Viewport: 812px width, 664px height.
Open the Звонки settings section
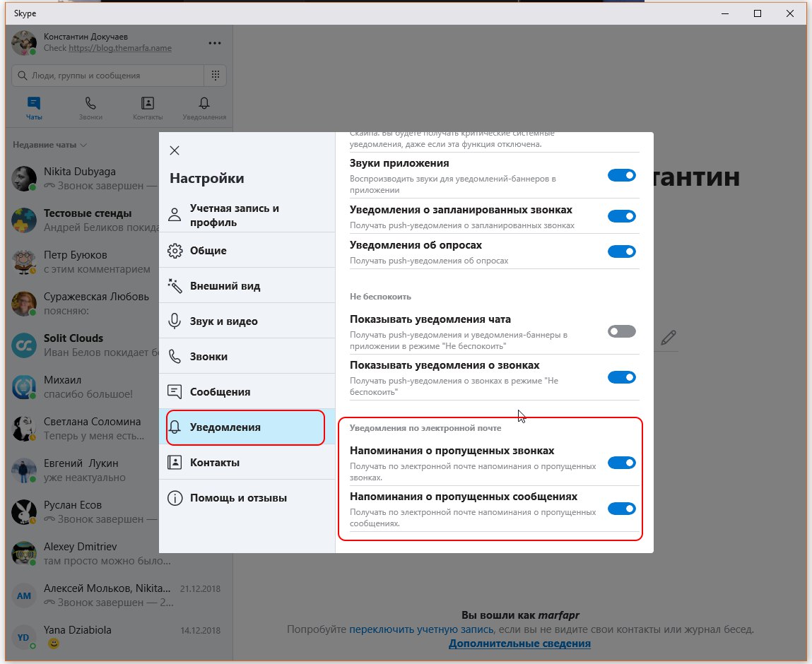pos(247,357)
